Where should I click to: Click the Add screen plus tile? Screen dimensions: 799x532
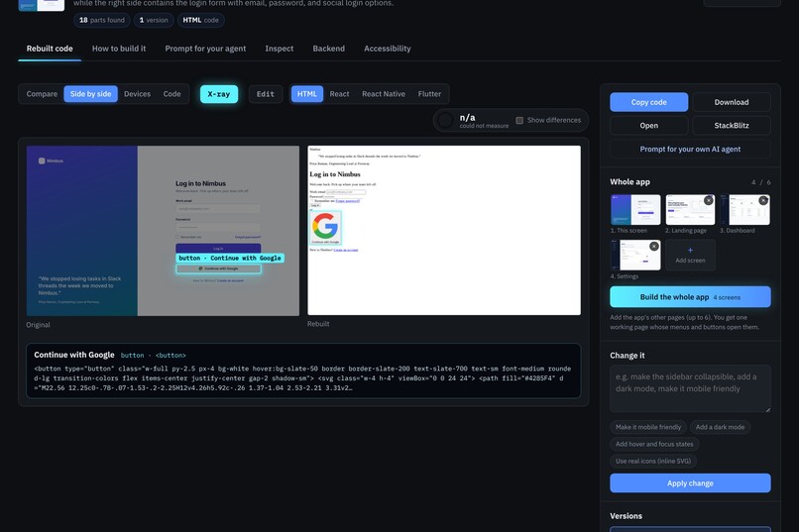(690, 255)
